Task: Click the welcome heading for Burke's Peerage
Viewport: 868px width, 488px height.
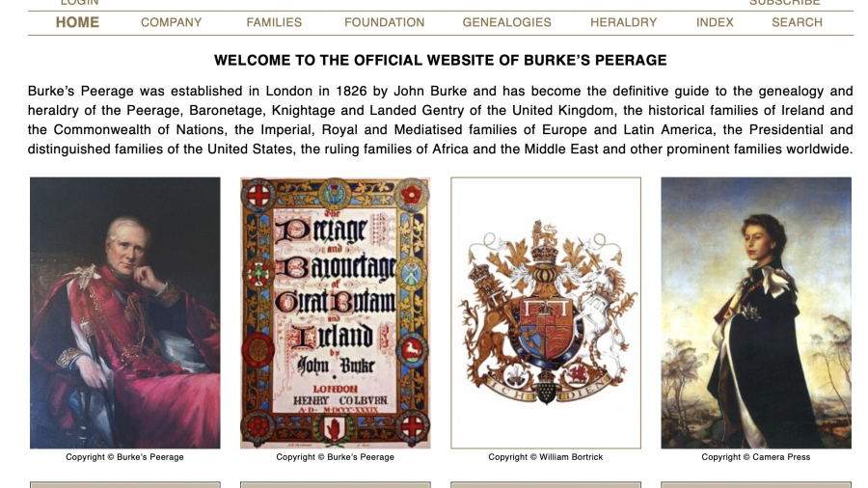Action: tap(441, 61)
